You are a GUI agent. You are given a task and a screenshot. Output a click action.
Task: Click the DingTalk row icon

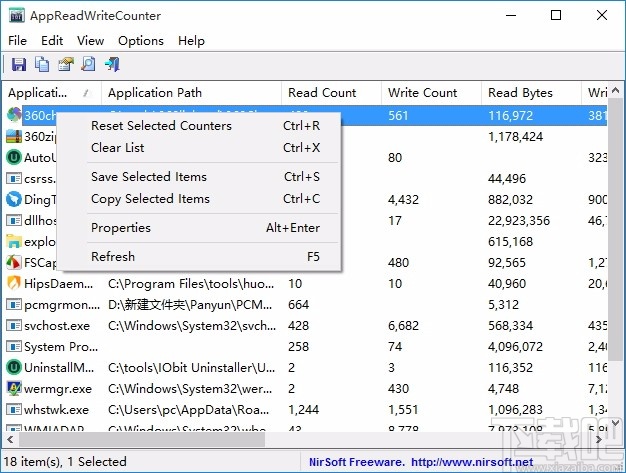tap(14, 199)
